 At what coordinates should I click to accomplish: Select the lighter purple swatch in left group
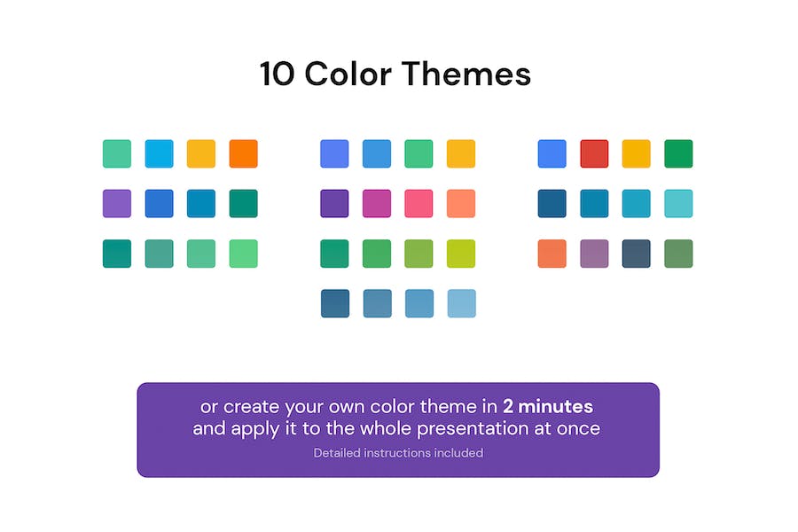click(117, 203)
